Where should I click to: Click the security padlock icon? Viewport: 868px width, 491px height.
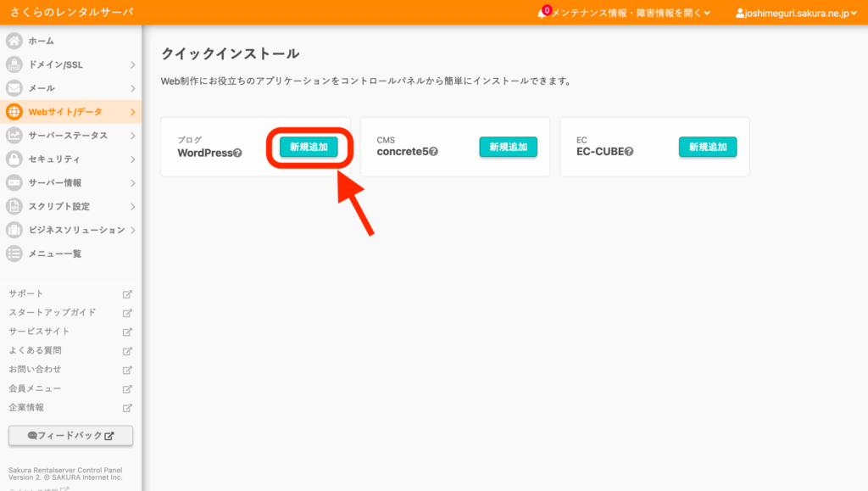click(x=14, y=159)
